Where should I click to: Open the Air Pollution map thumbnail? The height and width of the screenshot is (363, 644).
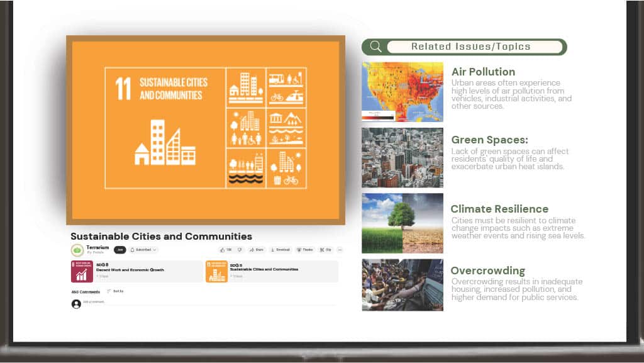(402, 92)
